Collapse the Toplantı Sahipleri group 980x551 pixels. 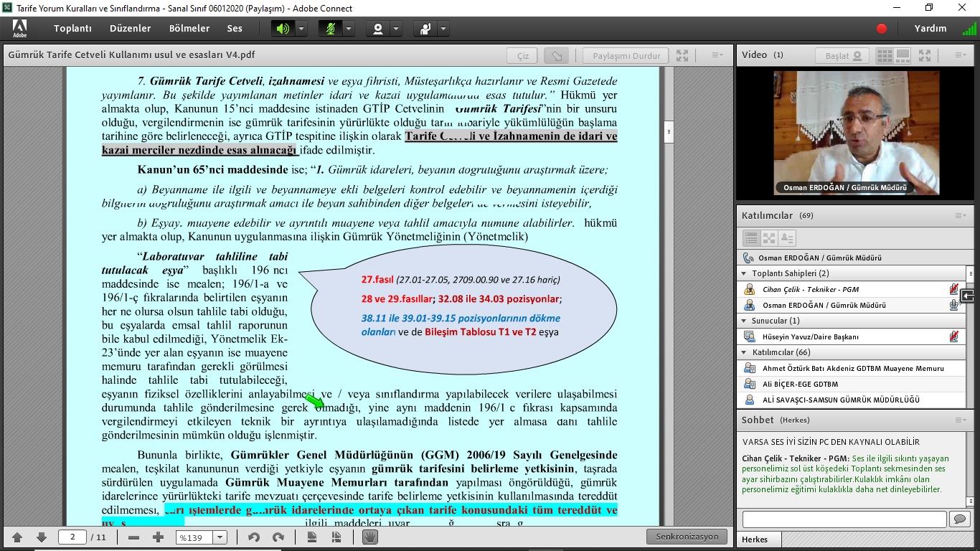(x=743, y=273)
